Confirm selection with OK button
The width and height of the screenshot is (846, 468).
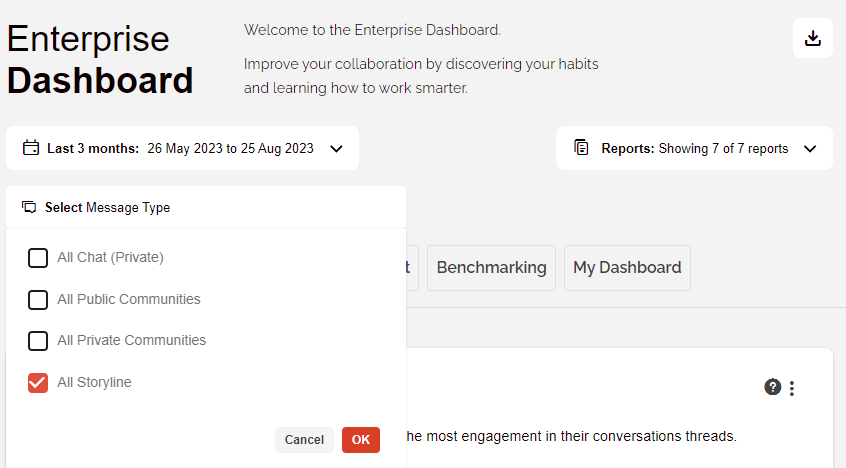361,440
